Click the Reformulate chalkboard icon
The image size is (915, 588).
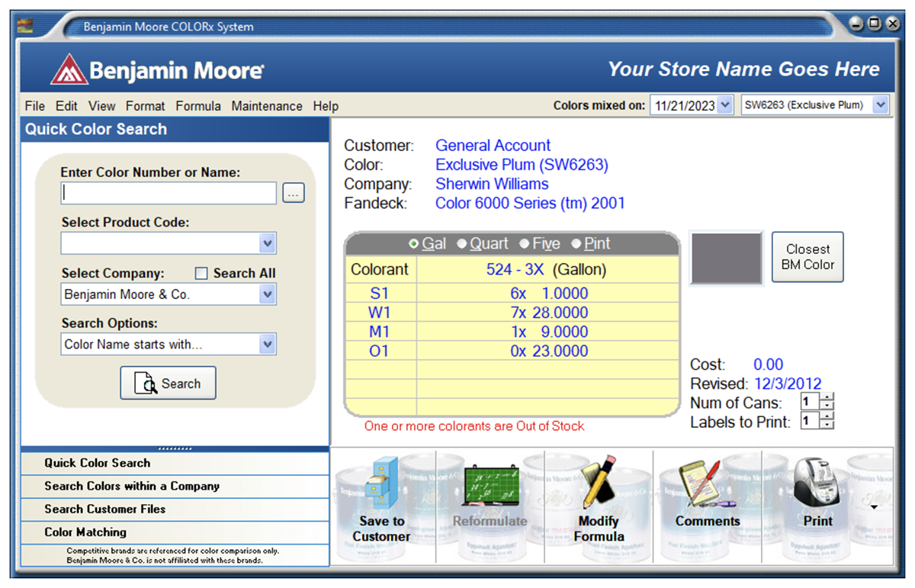(x=490, y=487)
